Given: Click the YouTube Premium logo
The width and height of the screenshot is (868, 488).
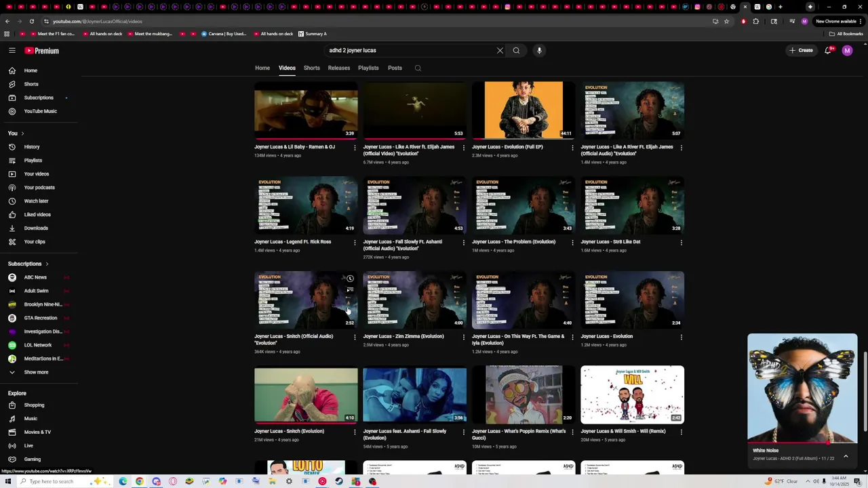Looking at the screenshot, I should pos(42,51).
